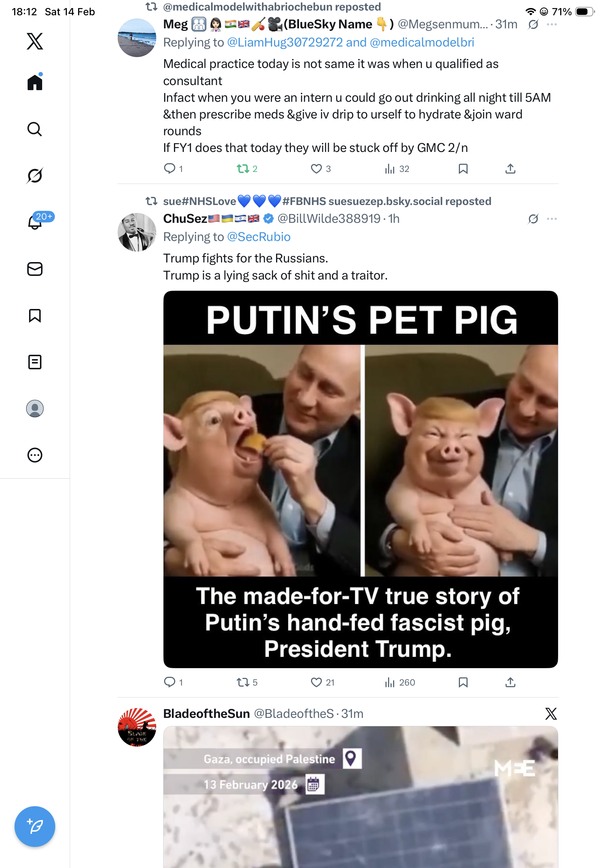
Task: Click the compose new post button
Action: (x=35, y=826)
